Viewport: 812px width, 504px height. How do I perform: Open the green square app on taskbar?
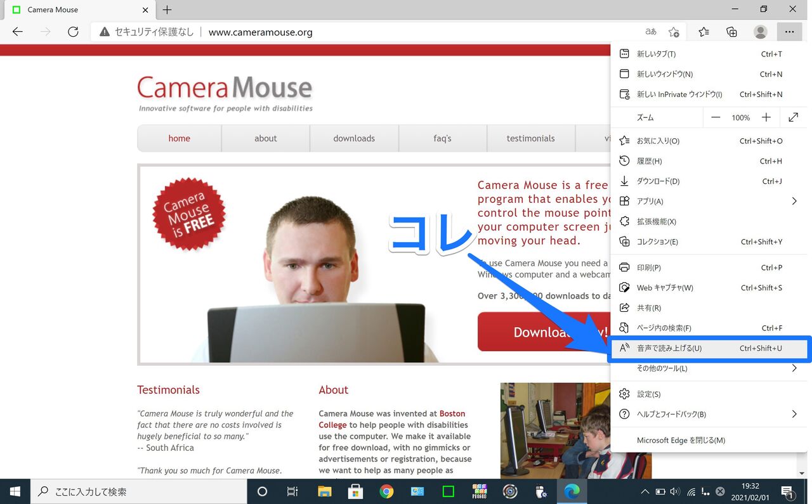449,491
